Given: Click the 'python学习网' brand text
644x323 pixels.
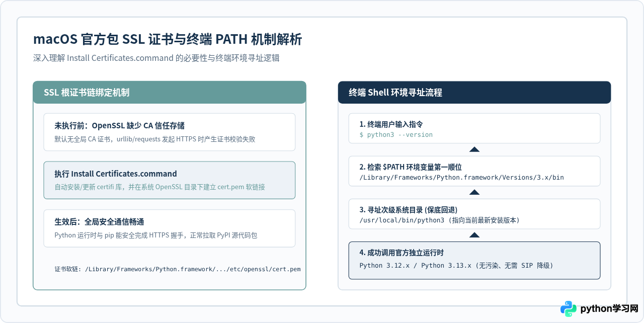Looking at the screenshot, I should (x=609, y=309).
